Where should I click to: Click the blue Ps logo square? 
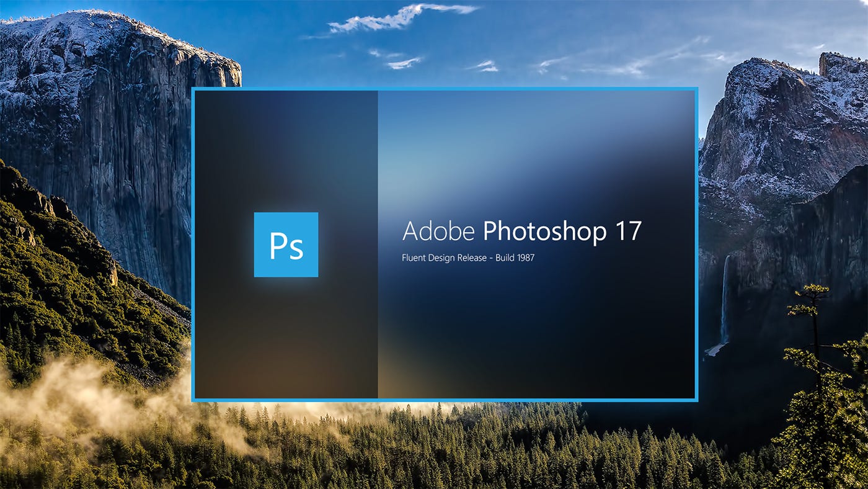point(286,244)
